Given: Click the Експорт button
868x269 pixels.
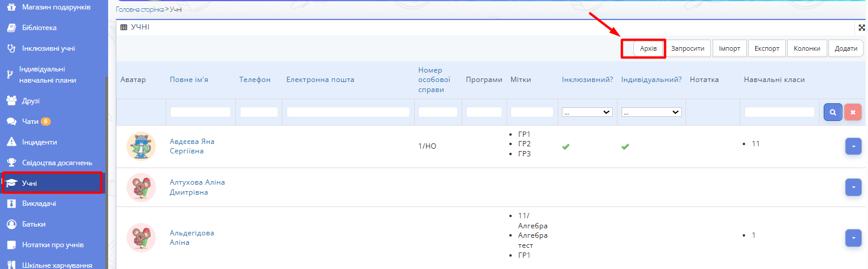Looking at the screenshot, I should [x=766, y=49].
